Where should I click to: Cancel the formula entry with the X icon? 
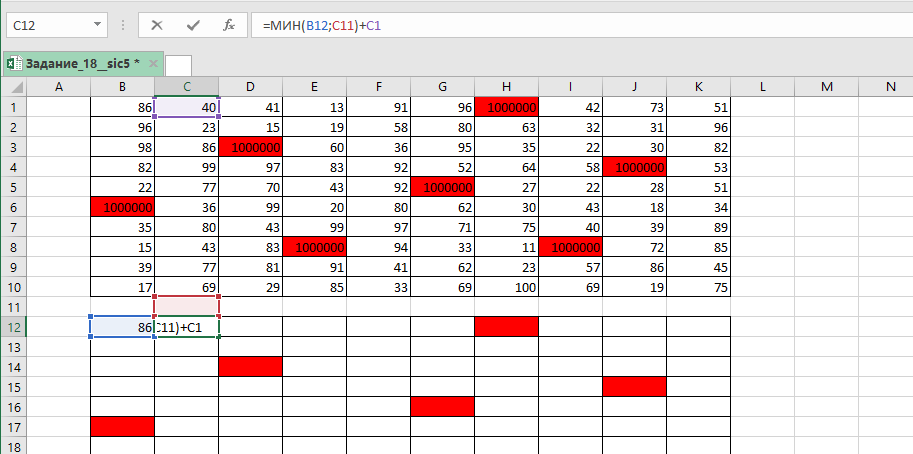click(x=157, y=25)
